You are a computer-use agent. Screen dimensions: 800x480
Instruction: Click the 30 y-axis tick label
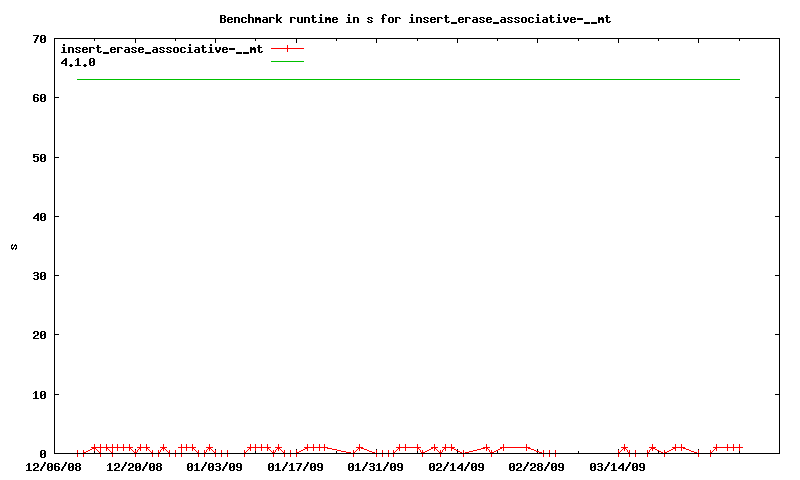pyautogui.click(x=40, y=276)
